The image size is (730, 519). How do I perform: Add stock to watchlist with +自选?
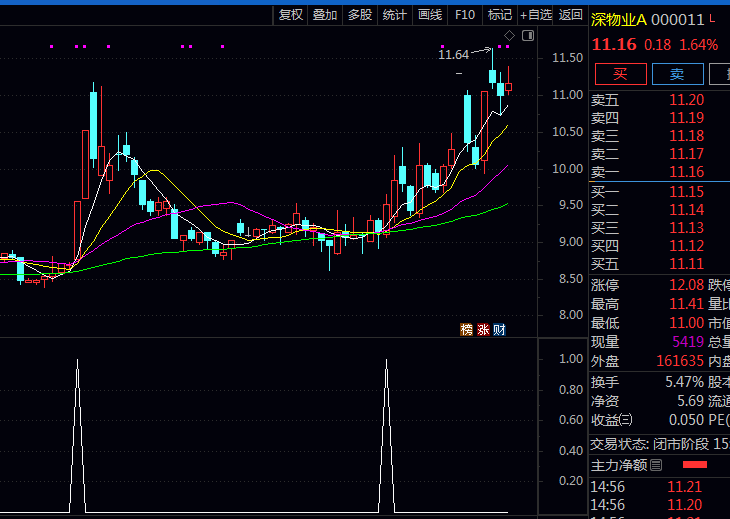tap(535, 14)
